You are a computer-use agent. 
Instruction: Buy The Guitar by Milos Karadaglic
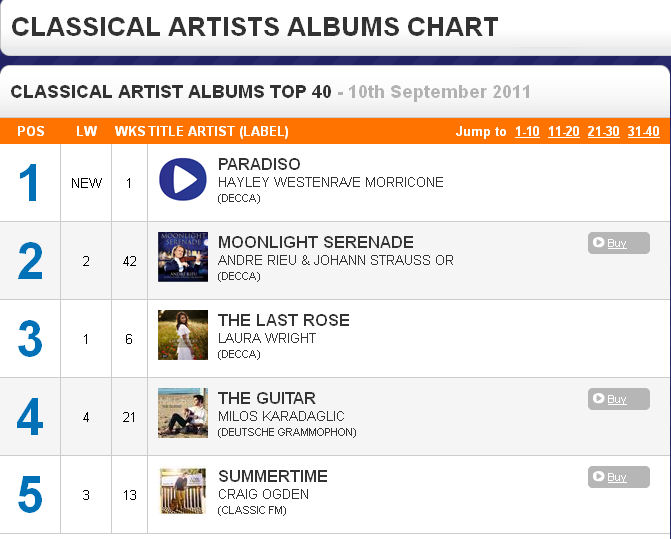coord(618,399)
